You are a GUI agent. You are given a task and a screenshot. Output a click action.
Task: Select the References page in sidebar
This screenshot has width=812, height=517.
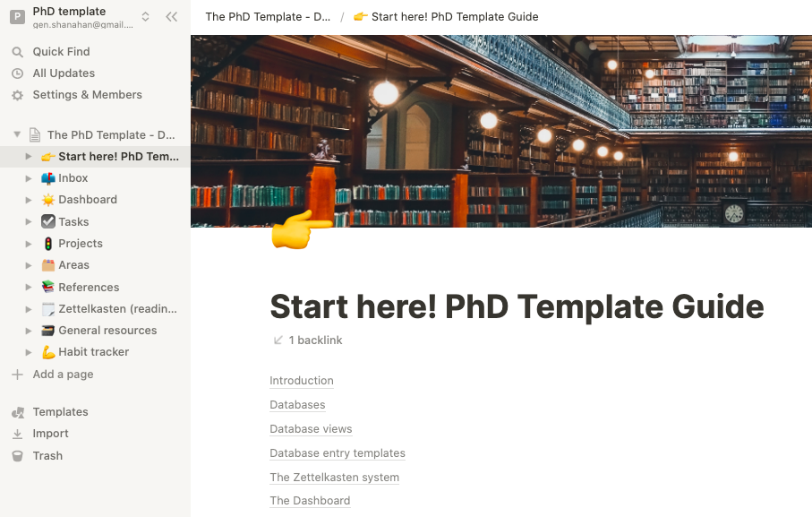tap(89, 288)
